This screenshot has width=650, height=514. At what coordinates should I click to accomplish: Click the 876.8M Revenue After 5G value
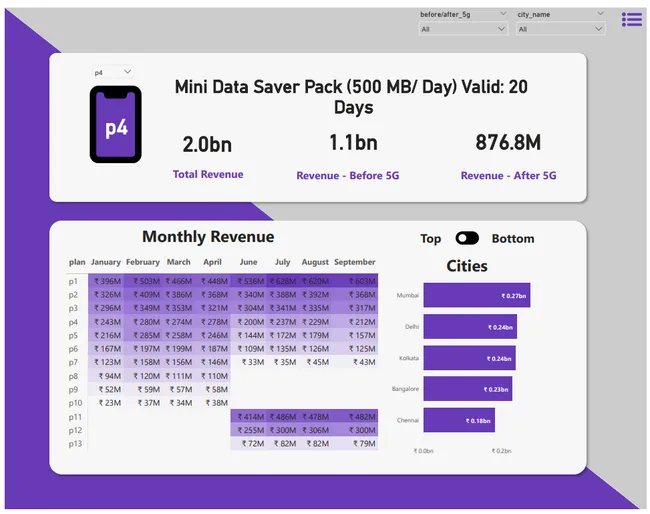point(508,142)
